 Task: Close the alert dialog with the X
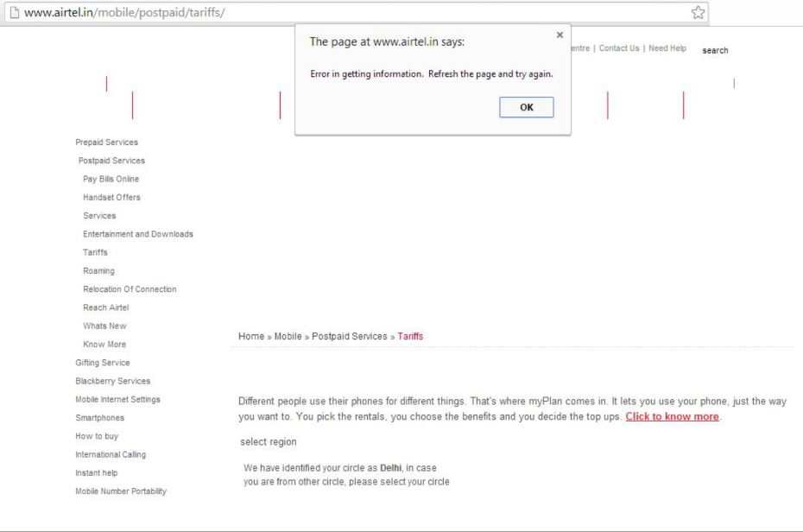560,35
